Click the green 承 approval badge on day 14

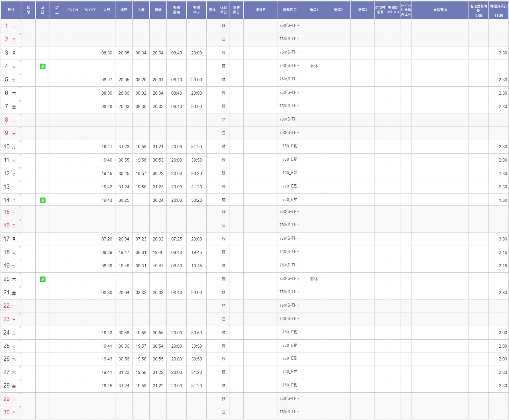tap(43, 200)
